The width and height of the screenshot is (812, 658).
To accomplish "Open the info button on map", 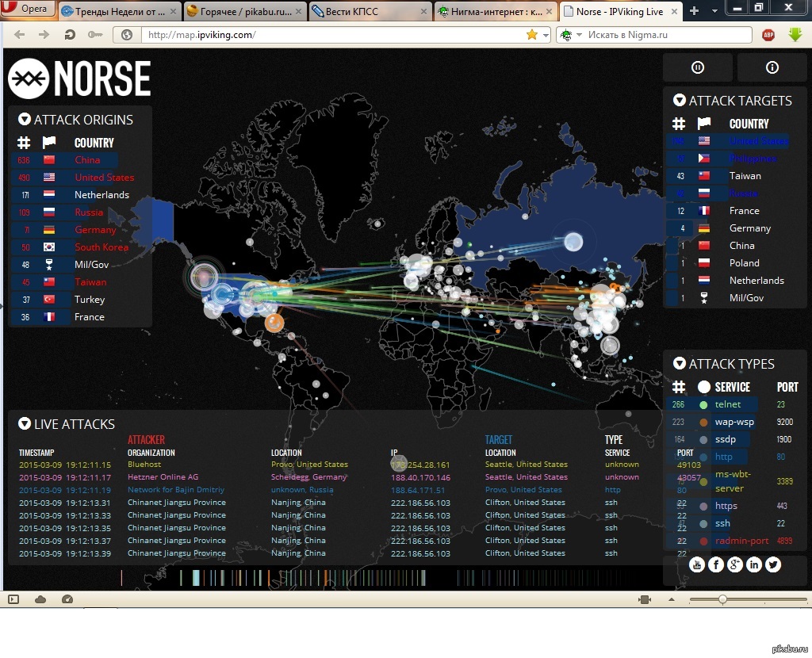I will coord(772,68).
